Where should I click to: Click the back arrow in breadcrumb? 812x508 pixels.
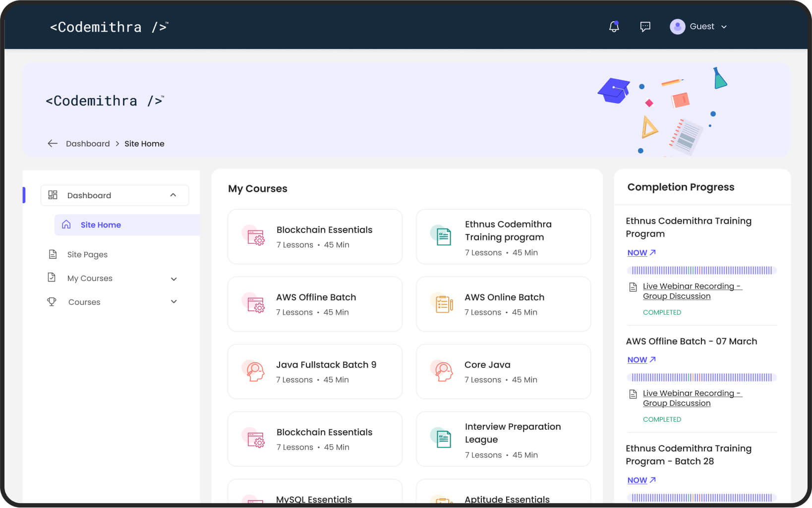(53, 143)
